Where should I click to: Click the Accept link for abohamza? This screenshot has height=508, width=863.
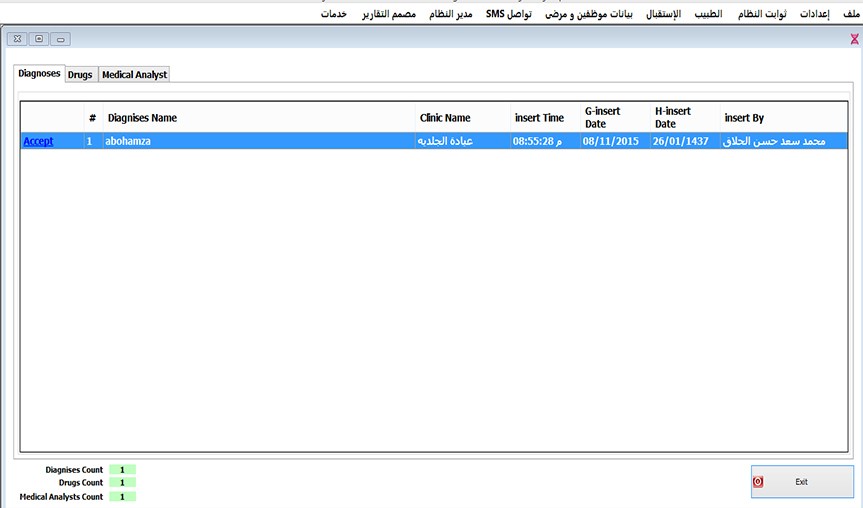pos(38,141)
